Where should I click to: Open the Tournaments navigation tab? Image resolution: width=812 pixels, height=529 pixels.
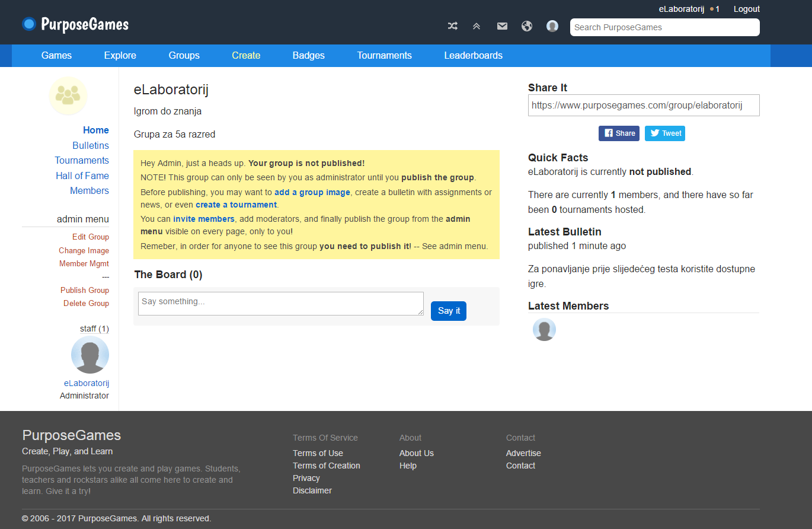pos(384,56)
